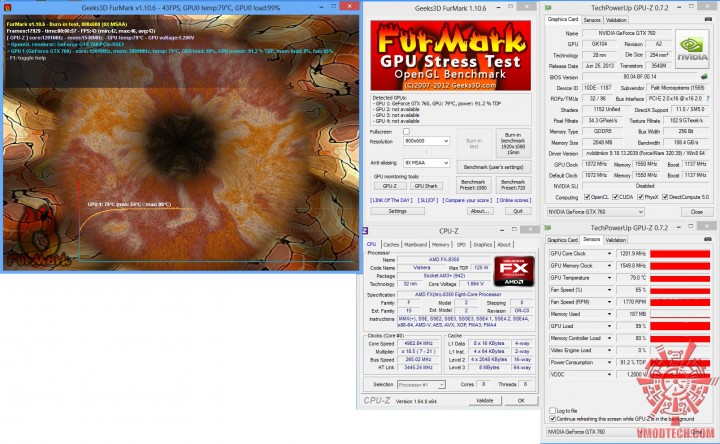The width and height of the screenshot is (720, 444).
Task: Switch to the About tab in CPU-Z
Action: pos(504,244)
